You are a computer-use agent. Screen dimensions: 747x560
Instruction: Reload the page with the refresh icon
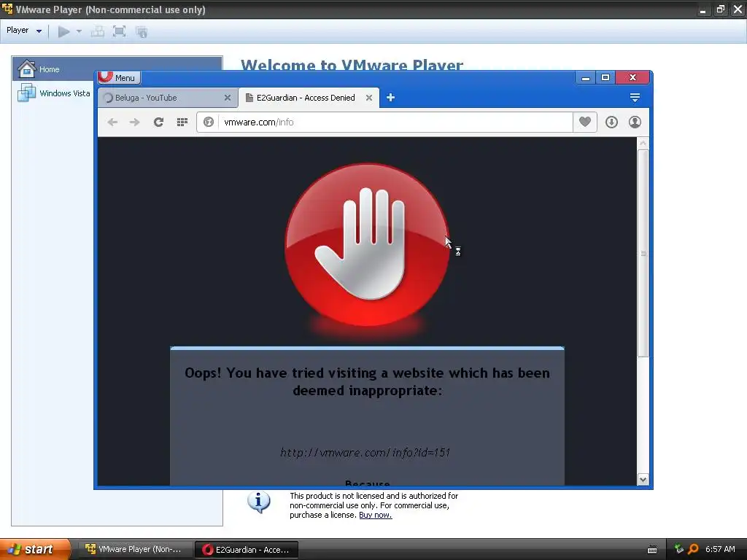click(x=158, y=122)
